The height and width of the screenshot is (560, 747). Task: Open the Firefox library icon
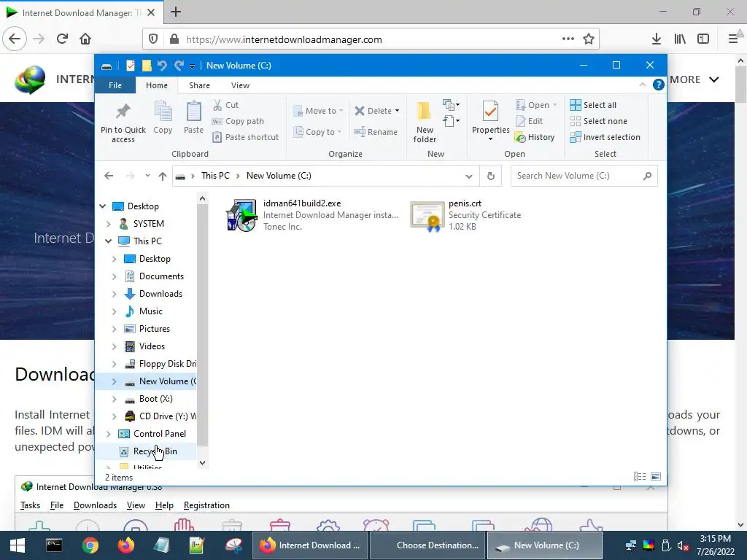click(x=680, y=39)
